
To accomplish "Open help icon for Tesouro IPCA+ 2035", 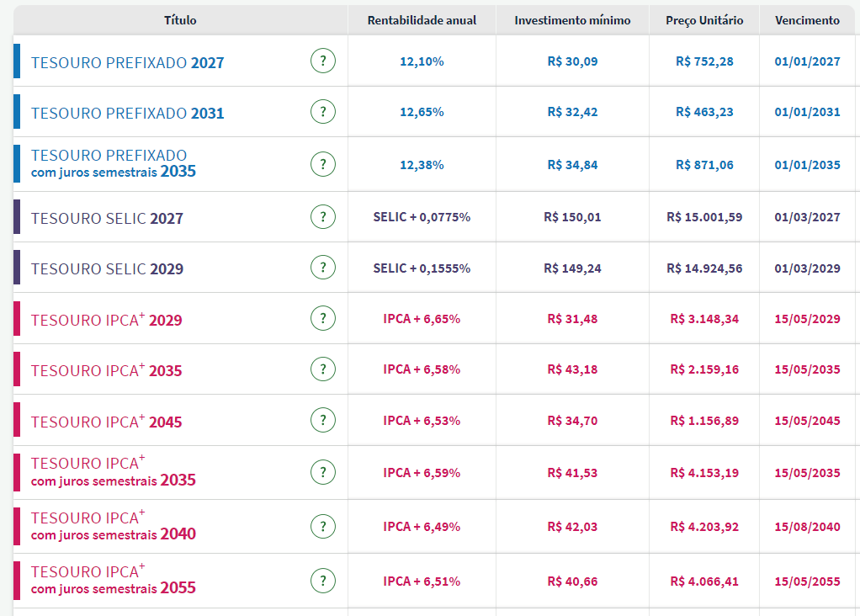I will click(322, 369).
